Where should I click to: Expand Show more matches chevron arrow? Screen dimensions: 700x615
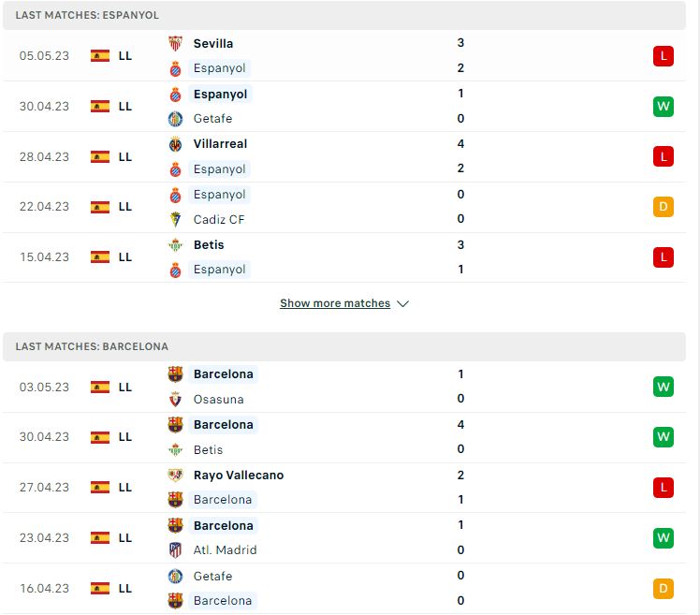pyautogui.click(x=402, y=303)
